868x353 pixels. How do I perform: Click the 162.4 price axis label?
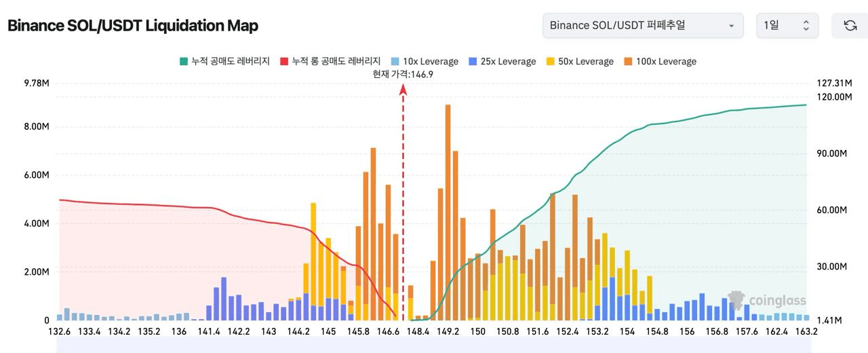click(776, 332)
